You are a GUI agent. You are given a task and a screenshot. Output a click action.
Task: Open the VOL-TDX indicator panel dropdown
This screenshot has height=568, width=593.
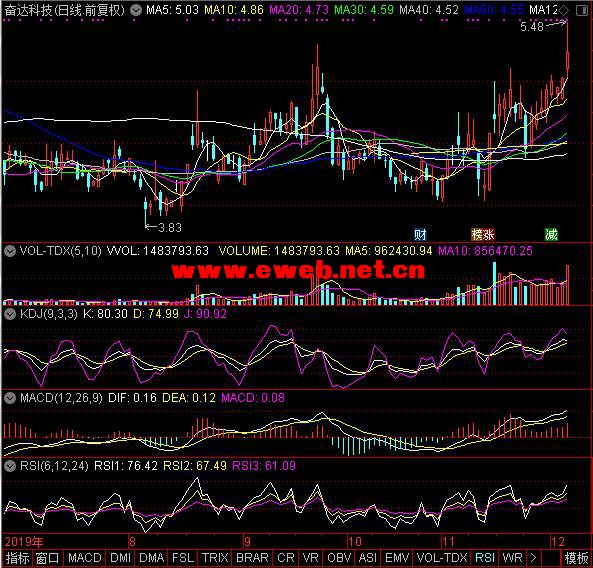click(x=10, y=251)
